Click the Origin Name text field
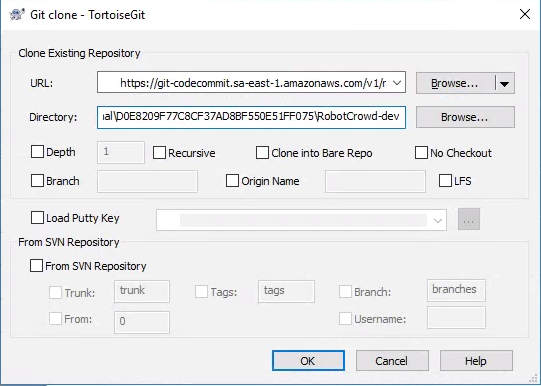Image resolution: width=541 pixels, height=386 pixels. pos(375,181)
